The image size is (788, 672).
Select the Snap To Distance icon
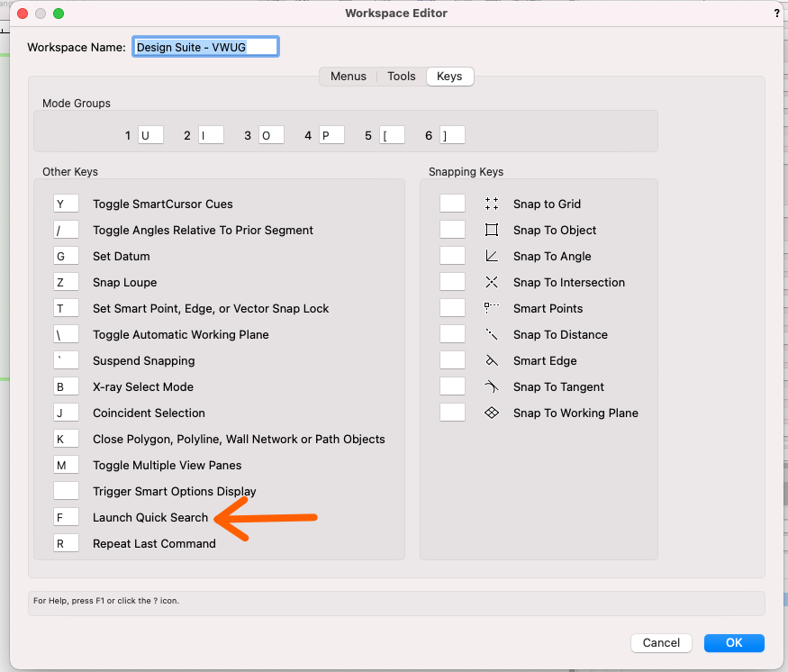pos(492,334)
